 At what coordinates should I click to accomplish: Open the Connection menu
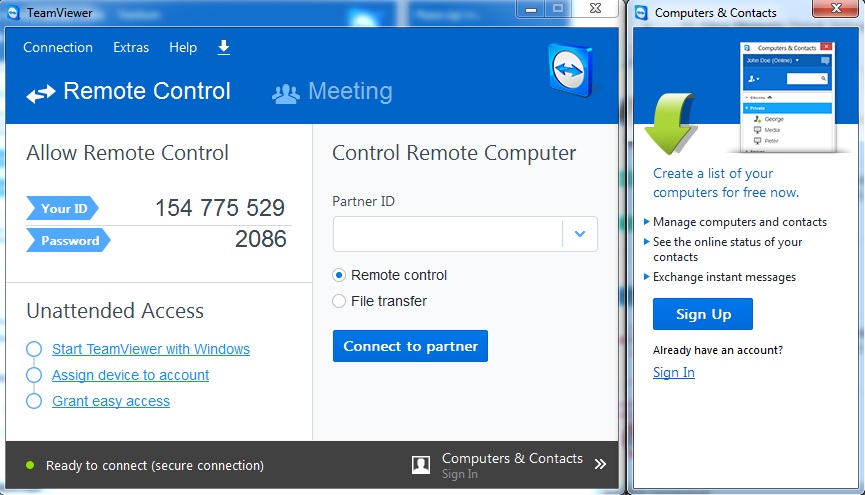tap(58, 47)
